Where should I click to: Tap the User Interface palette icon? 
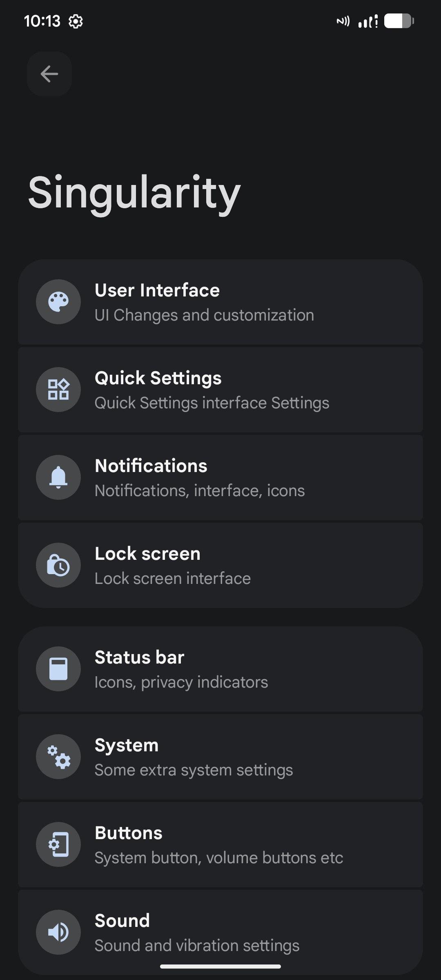58,302
